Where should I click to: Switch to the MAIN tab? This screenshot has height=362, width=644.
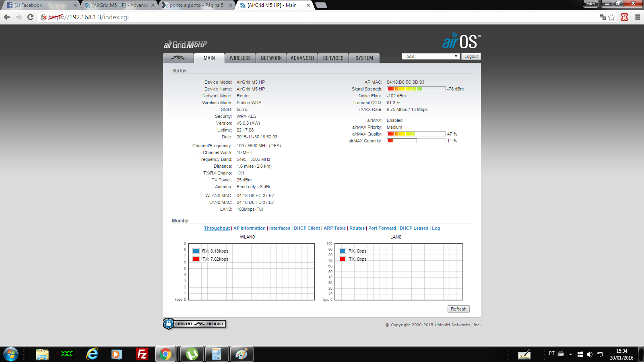(209, 58)
